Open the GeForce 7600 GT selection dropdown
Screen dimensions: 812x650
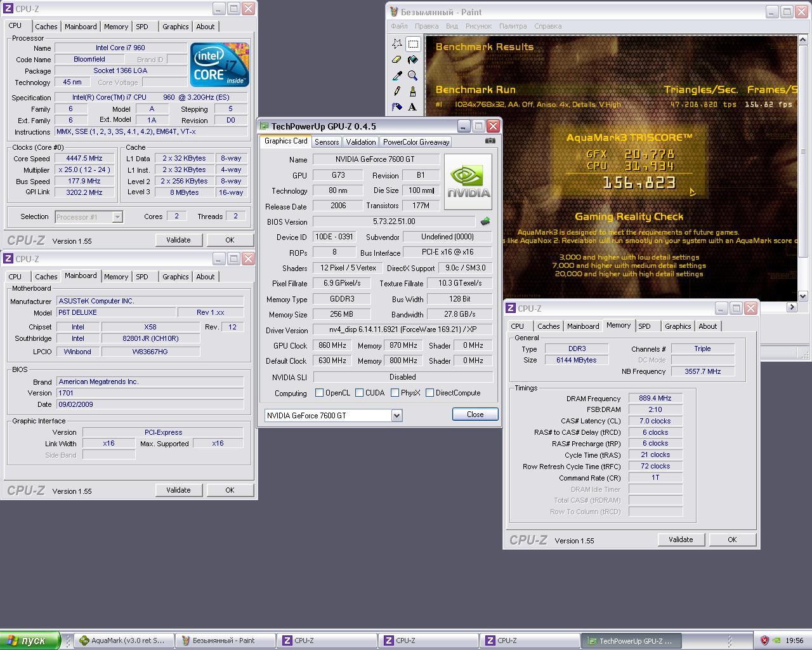pyautogui.click(x=396, y=415)
